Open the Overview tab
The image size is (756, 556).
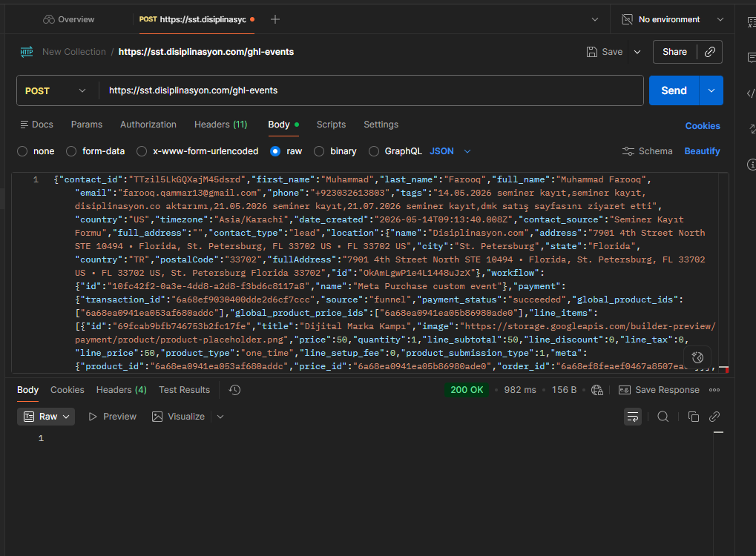coord(68,19)
